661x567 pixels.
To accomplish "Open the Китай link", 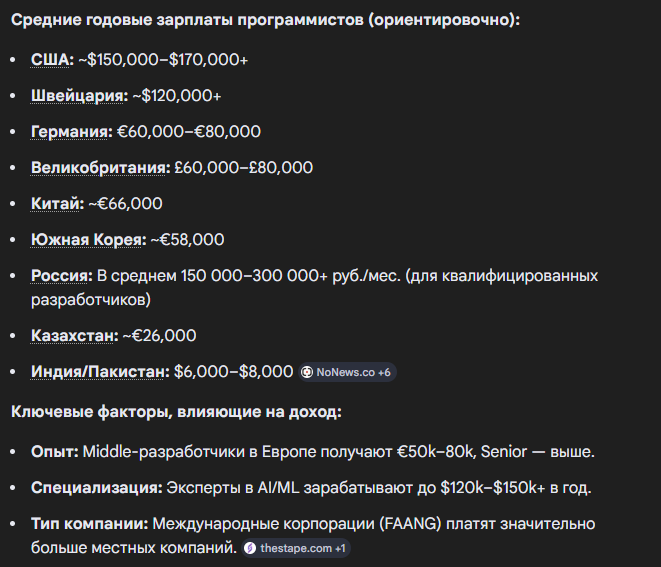I will click(56, 204).
